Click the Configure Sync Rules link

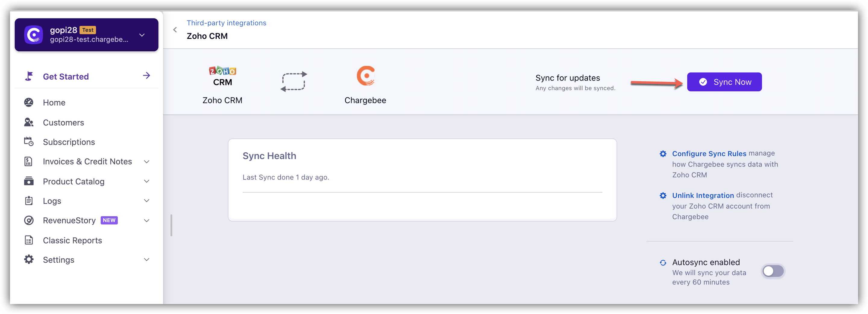(709, 154)
